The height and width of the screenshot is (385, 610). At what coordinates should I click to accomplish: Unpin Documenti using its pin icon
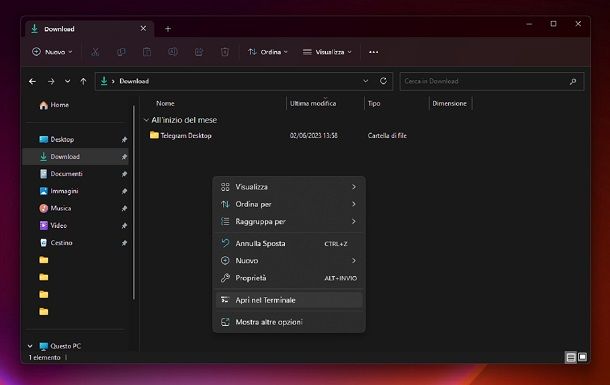(124, 174)
